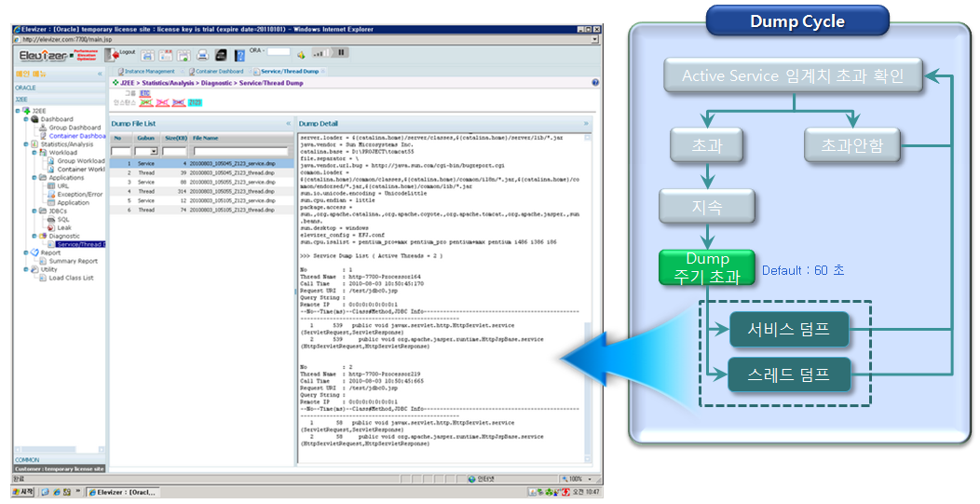Click the No filter input field
Screen dimensions: 980x504
(x=120, y=151)
